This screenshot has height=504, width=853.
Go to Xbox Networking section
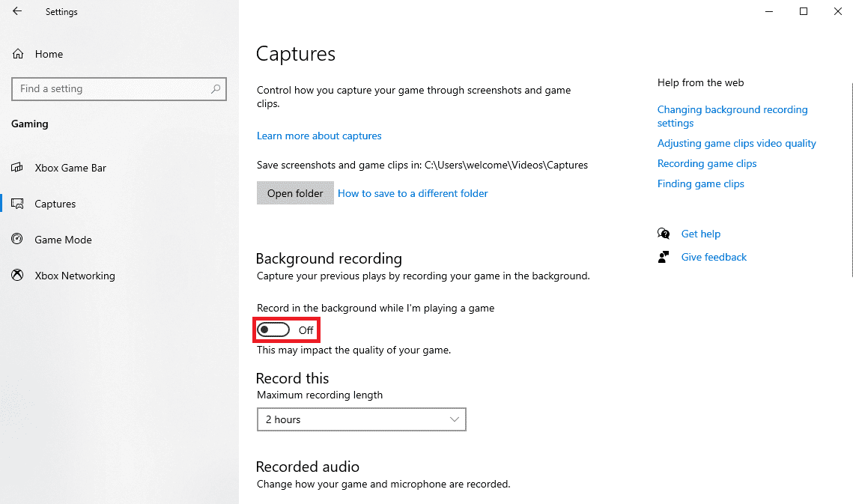[75, 276]
